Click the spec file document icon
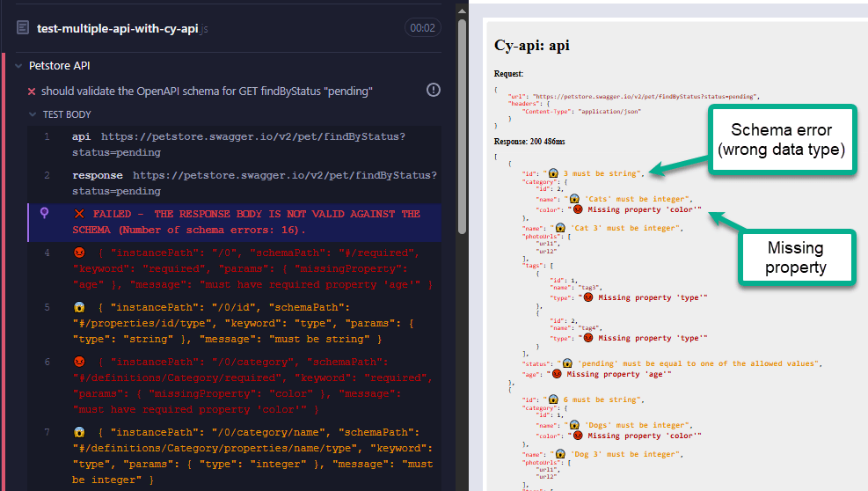Screen dimensions: 868x491 coord(23,27)
